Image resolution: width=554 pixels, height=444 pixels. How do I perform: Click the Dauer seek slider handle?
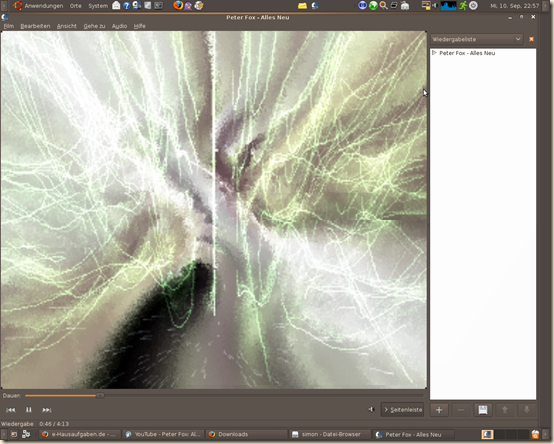100,396
